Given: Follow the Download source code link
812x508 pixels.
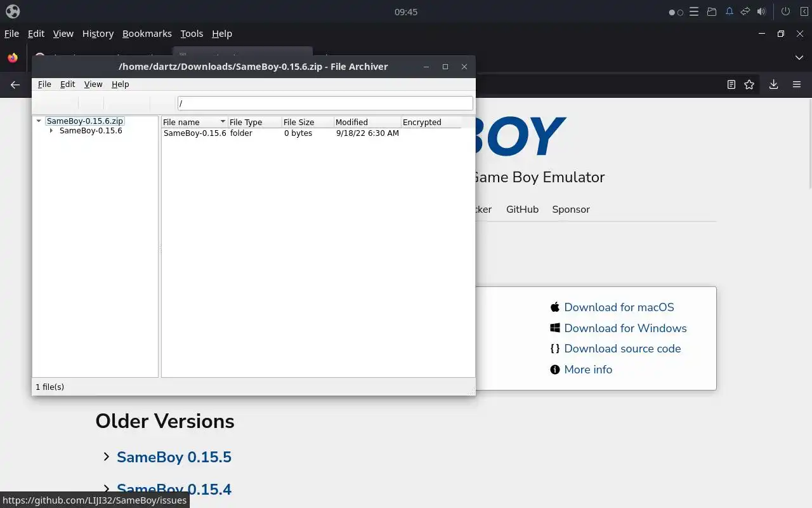Looking at the screenshot, I should click(622, 349).
